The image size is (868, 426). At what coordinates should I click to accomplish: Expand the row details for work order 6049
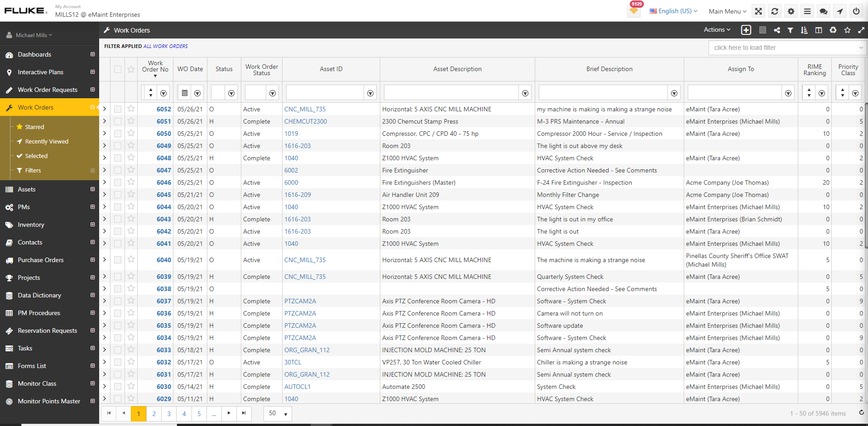pos(104,146)
